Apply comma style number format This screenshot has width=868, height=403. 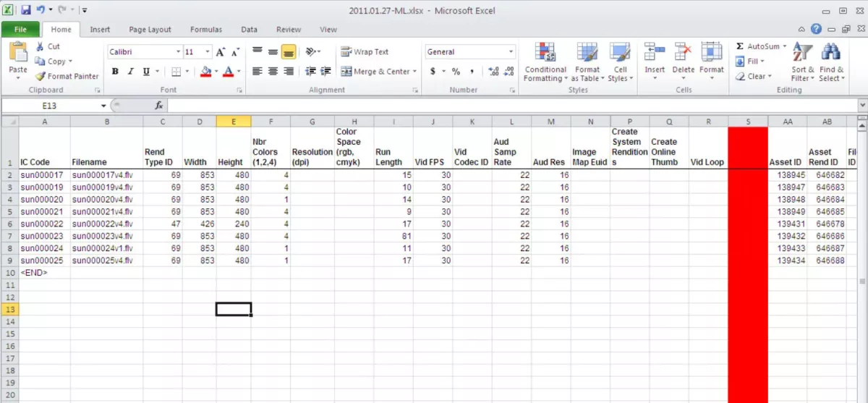click(472, 71)
